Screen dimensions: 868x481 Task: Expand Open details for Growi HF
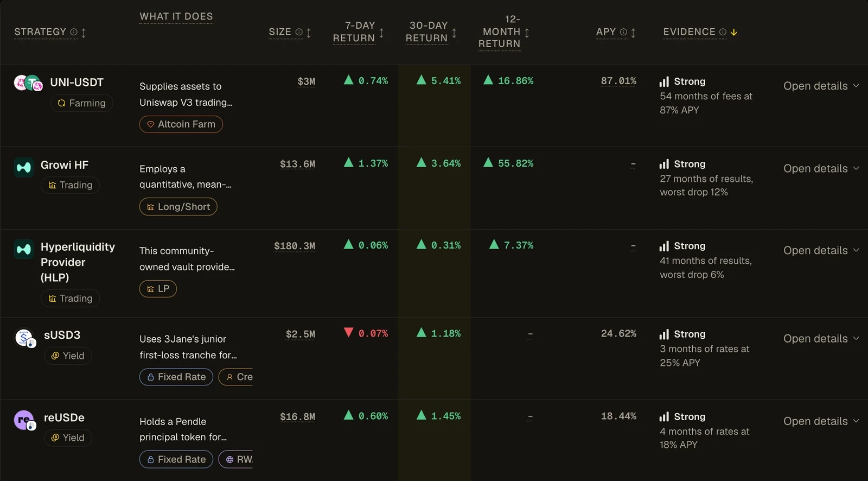coord(821,168)
